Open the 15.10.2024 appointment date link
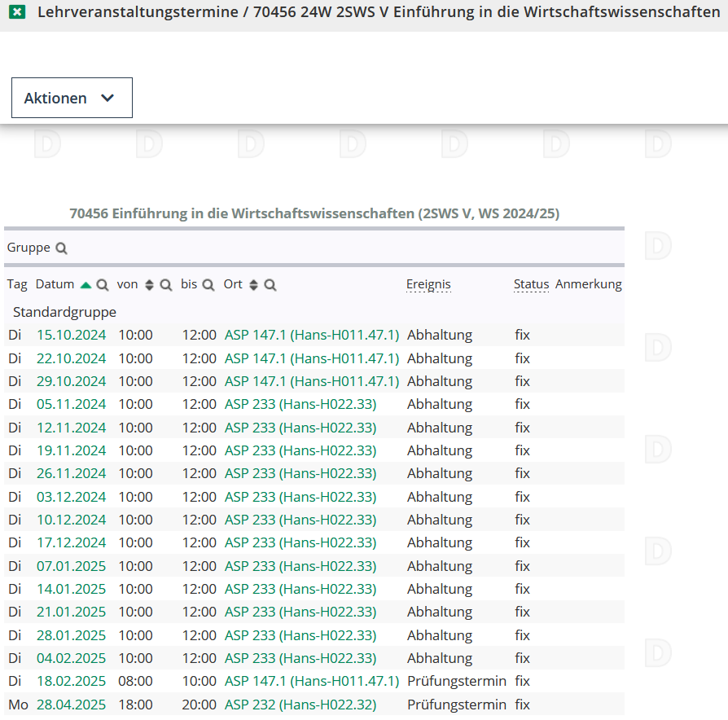Screen dimensions: 728x720 point(71,335)
